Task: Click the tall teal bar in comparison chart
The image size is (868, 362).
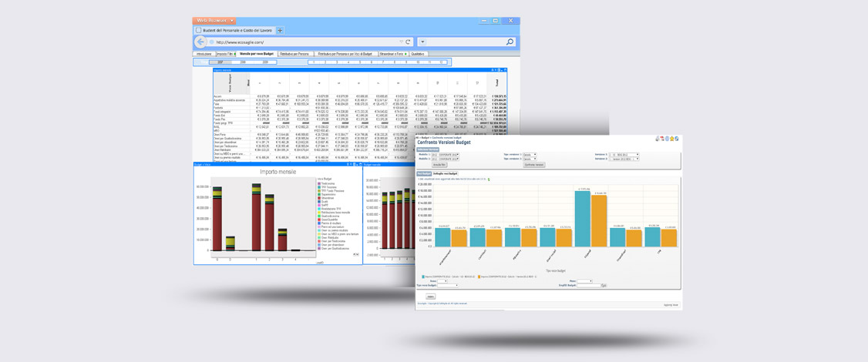Action: pyautogui.click(x=582, y=220)
